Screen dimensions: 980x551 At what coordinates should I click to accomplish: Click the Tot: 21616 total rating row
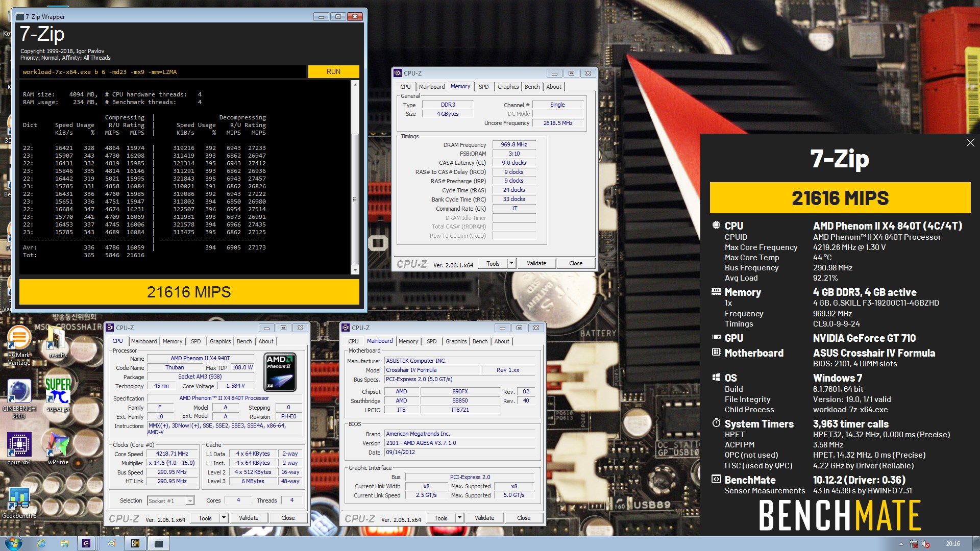(84, 255)
